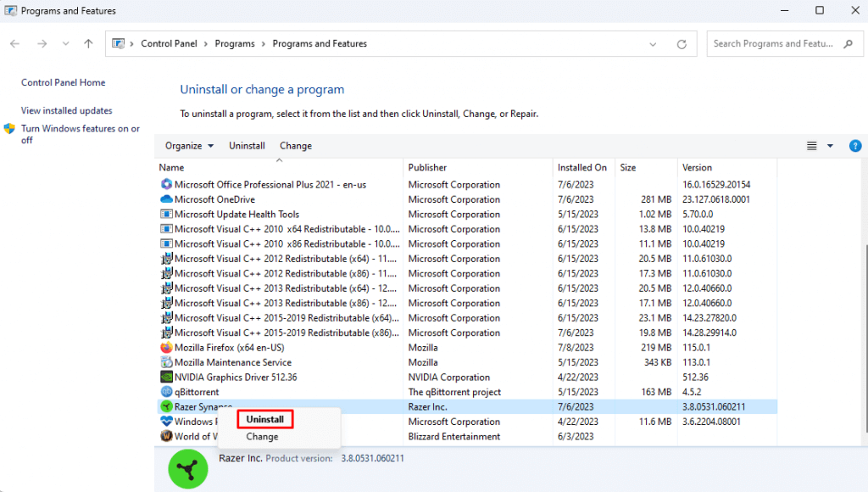Click Change in the toolbar
The width and height of the screenshot is (868, 492).
tap(296, 146)
